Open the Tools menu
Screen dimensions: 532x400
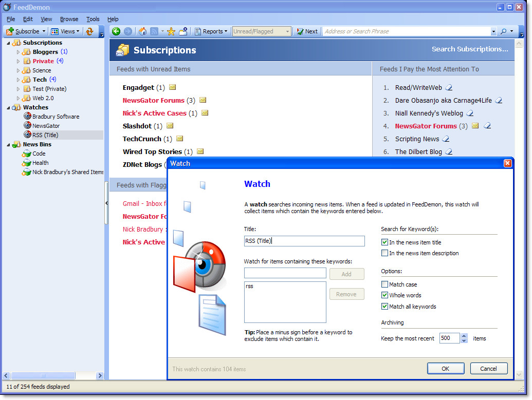point(93,19)
